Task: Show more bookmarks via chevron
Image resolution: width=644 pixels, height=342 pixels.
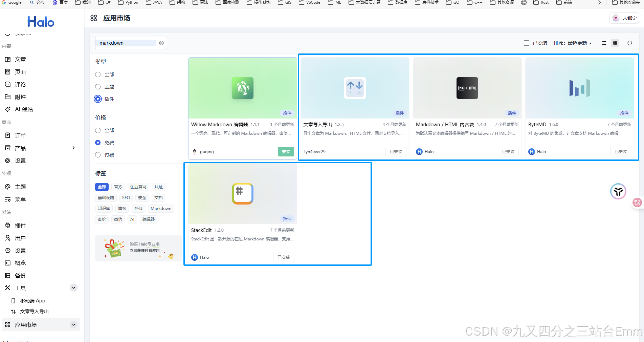Action: click(x=599, y=2)
